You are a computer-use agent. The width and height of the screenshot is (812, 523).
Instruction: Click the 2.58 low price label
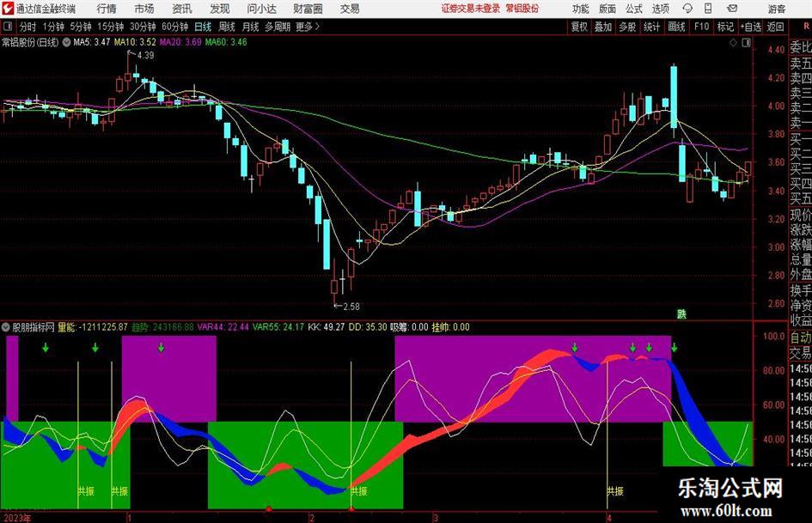coord(351,307)
